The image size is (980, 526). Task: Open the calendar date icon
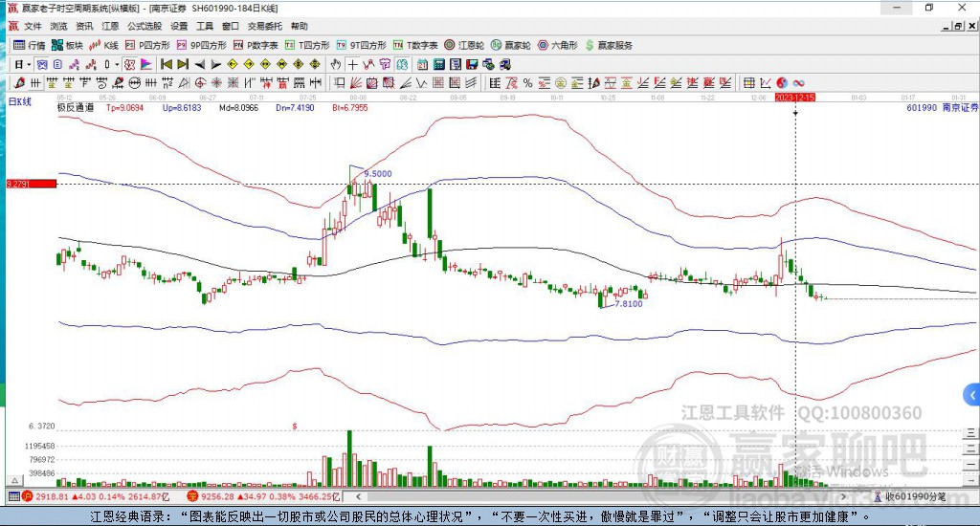[x=422, y=64]
